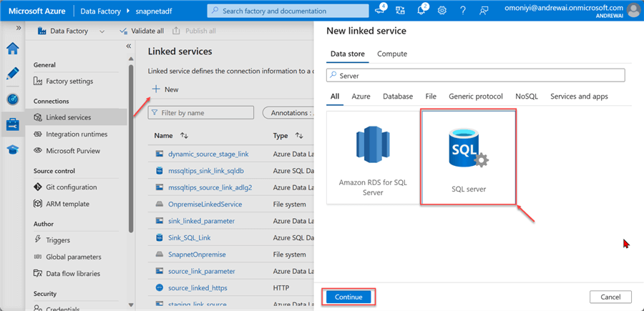Viewport: 644px width, 311px height.
Task: Open Copilot announcements icon with badge 4
Action: (380, 10)
